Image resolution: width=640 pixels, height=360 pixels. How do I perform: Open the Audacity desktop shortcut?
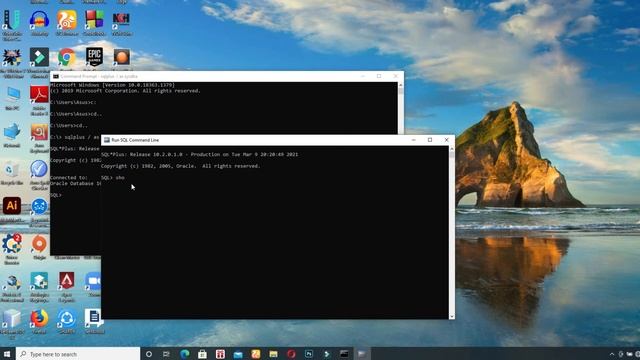39,20
